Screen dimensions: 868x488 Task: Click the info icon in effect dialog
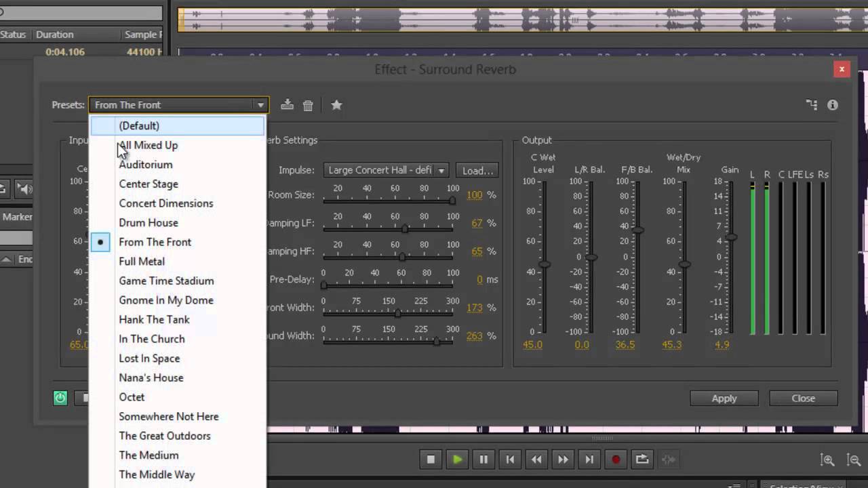coord(833,105)
